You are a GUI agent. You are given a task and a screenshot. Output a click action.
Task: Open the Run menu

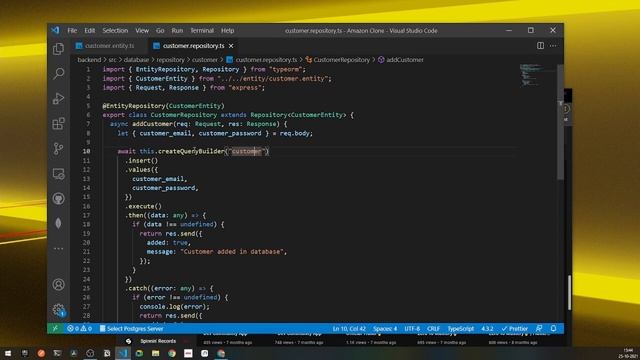pyautogui.click(x=177, y=31)
